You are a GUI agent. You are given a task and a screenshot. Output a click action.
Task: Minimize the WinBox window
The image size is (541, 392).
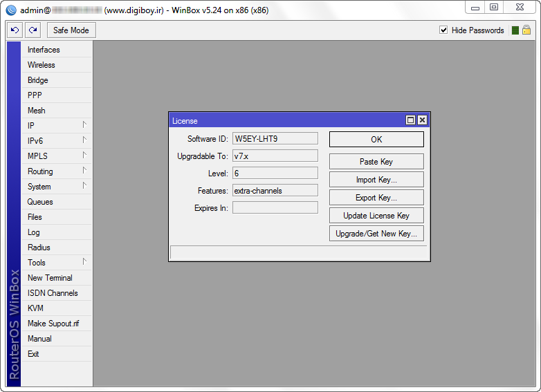[475, 7]
